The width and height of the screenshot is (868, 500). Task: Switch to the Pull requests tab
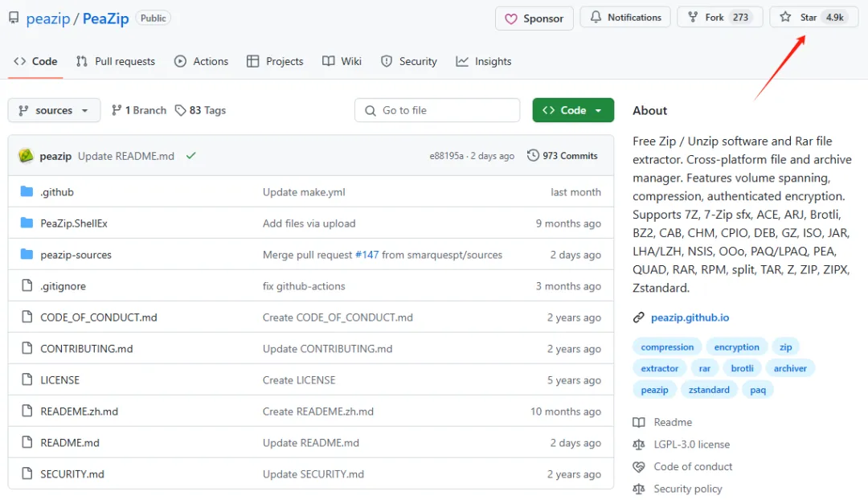pos(115,61)
